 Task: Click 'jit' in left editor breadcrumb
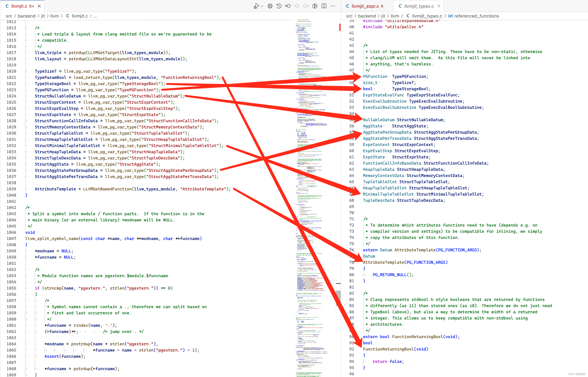43,16
